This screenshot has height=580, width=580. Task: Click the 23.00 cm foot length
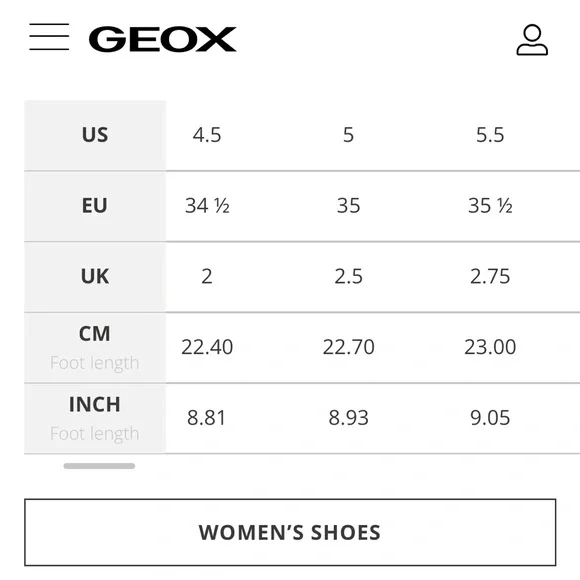point(490,347)
